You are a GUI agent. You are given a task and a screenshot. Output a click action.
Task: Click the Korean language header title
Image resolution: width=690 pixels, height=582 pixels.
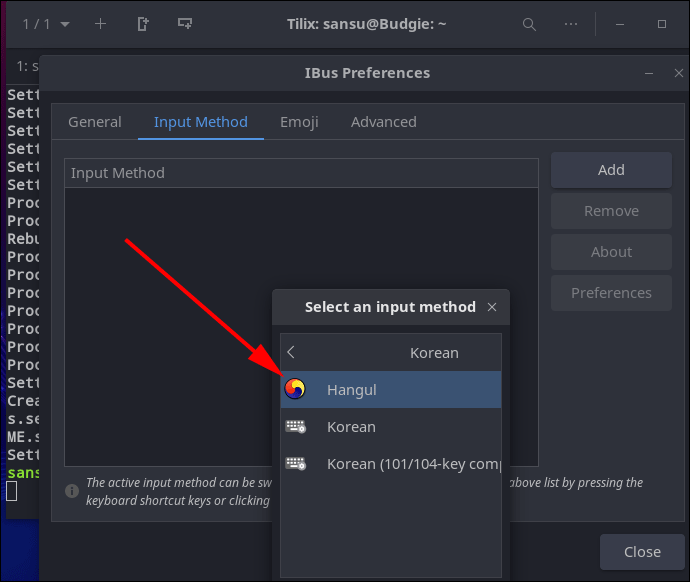[x=434, y=353]
